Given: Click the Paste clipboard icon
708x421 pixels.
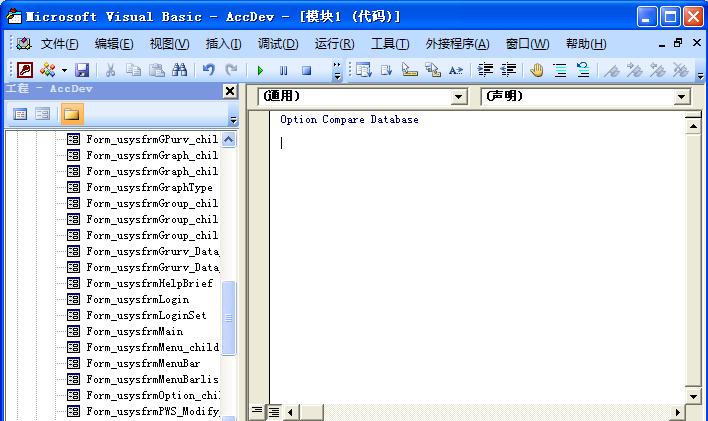Looking at the screenshot, I should point(157,70).
